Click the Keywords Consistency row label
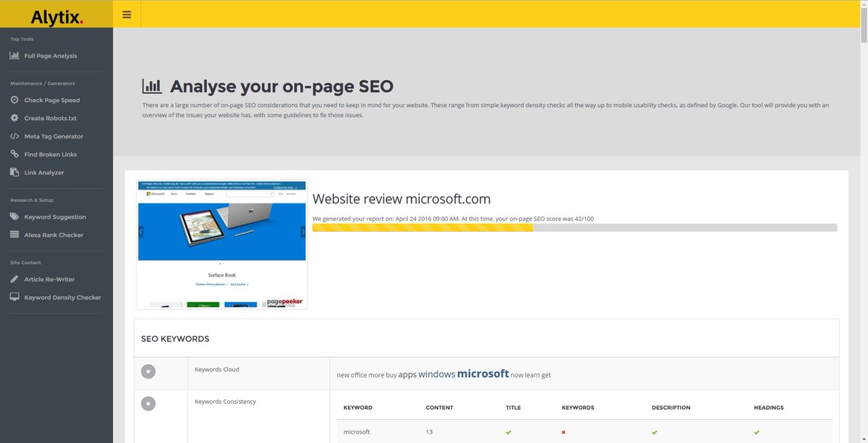Screen dimensions: 868x443 click(226, 401)
